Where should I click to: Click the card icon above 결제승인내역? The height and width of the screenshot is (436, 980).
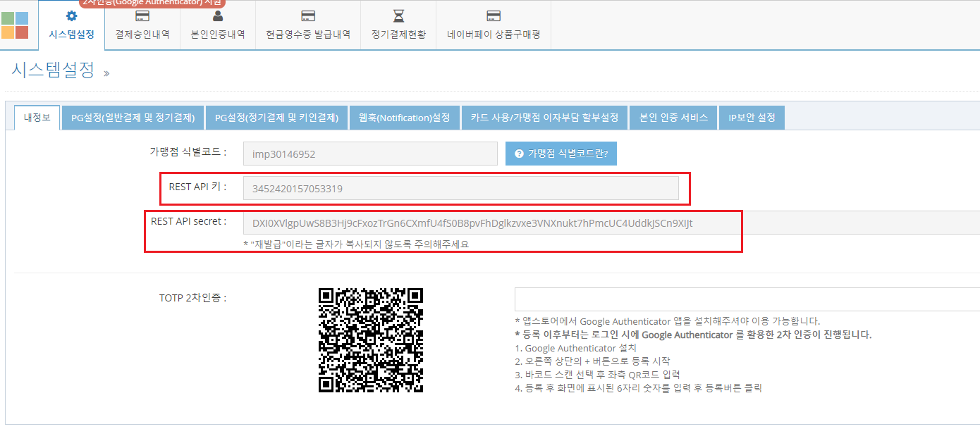142,15
